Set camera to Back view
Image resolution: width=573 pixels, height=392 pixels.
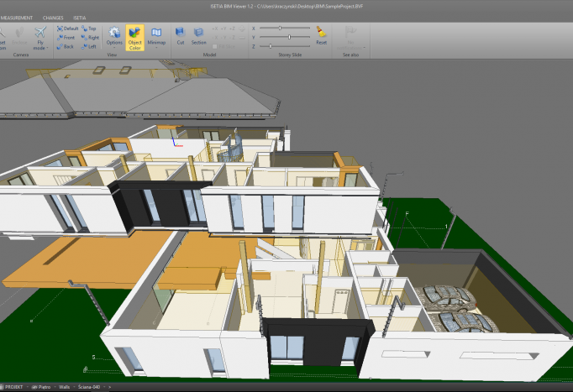[x=66, y=46]
